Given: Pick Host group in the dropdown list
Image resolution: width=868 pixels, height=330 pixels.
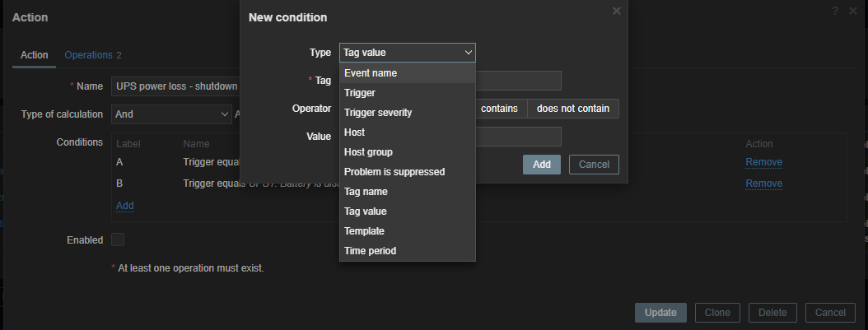Looking at the screenshot, I should [368, 152].
